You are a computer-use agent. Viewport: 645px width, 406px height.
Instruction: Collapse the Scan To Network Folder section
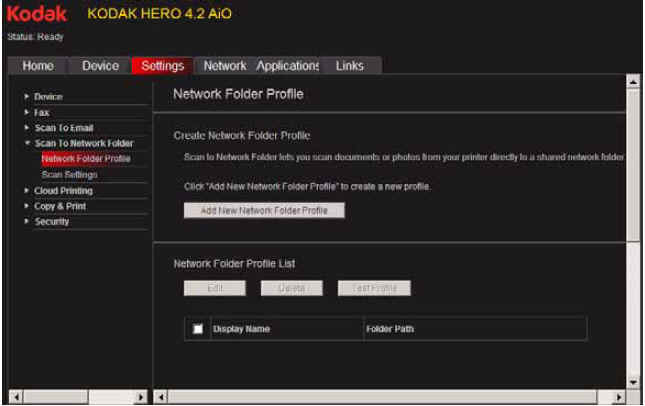(x=83, y=144)
